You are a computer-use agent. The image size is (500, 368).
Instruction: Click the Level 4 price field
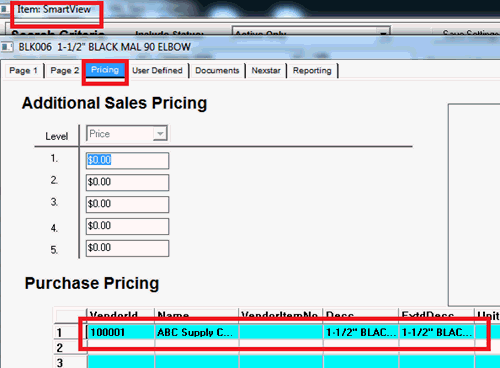[x=127, y=226]
